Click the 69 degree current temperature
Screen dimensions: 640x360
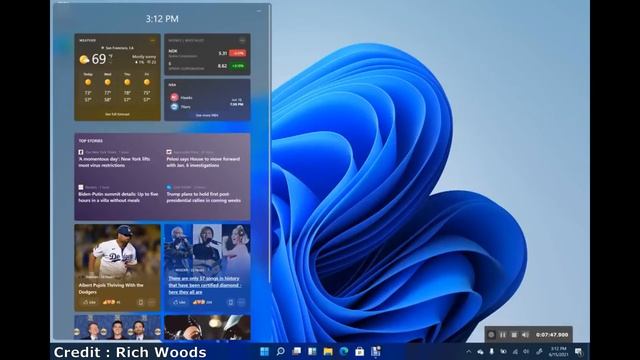(99, 59)
